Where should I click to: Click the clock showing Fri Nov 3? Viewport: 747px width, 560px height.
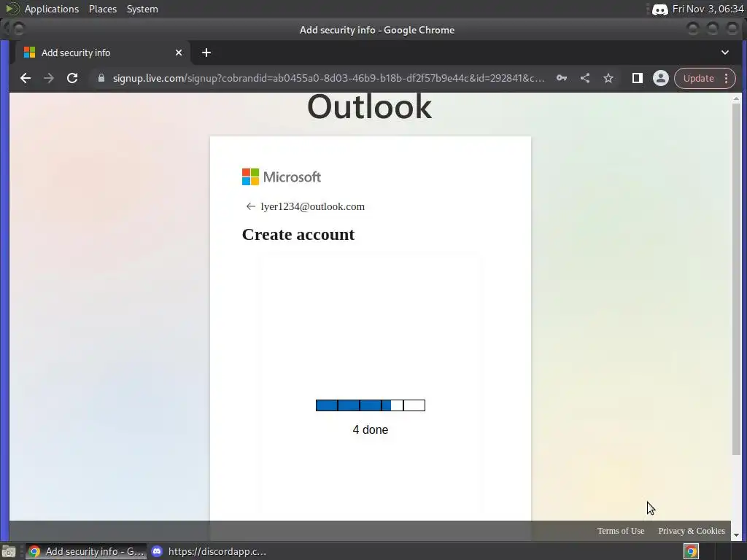708,9
